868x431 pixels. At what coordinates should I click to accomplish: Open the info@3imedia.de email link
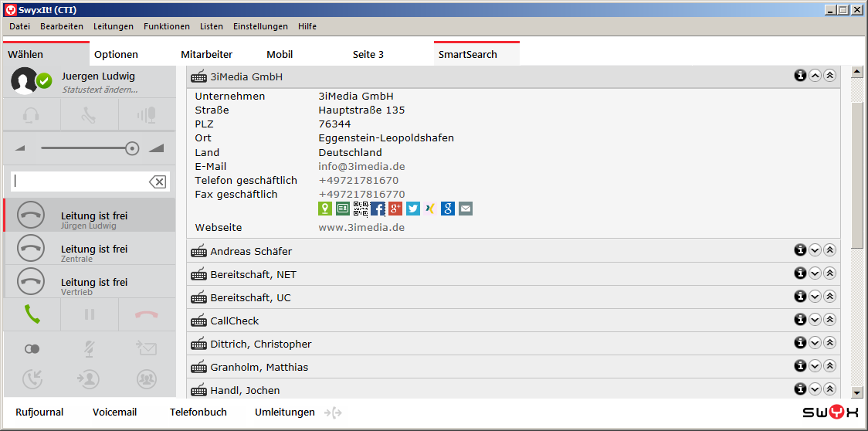click(361, 167)
